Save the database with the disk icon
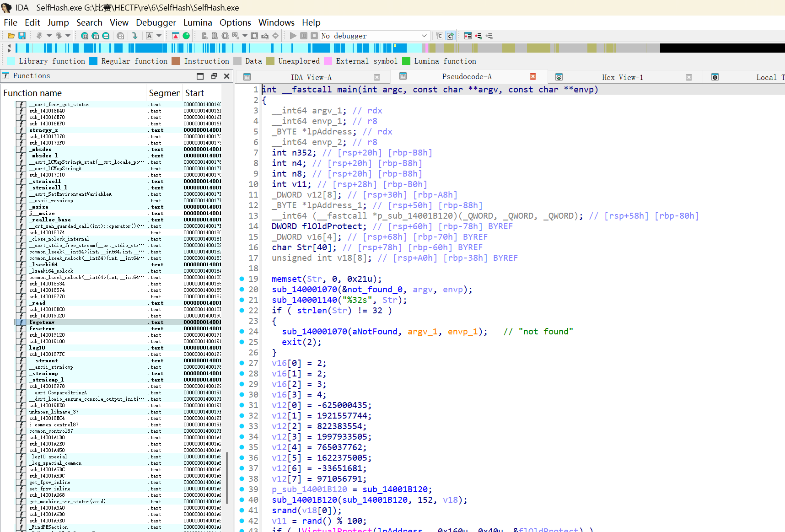The image size is (785, 532). [x=22, y=36]
